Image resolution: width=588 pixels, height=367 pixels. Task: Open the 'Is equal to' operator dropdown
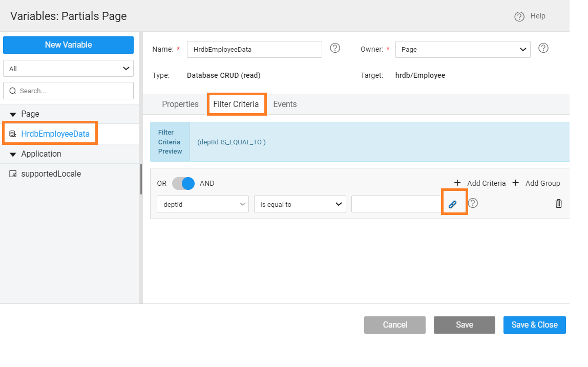pos(300,204)
